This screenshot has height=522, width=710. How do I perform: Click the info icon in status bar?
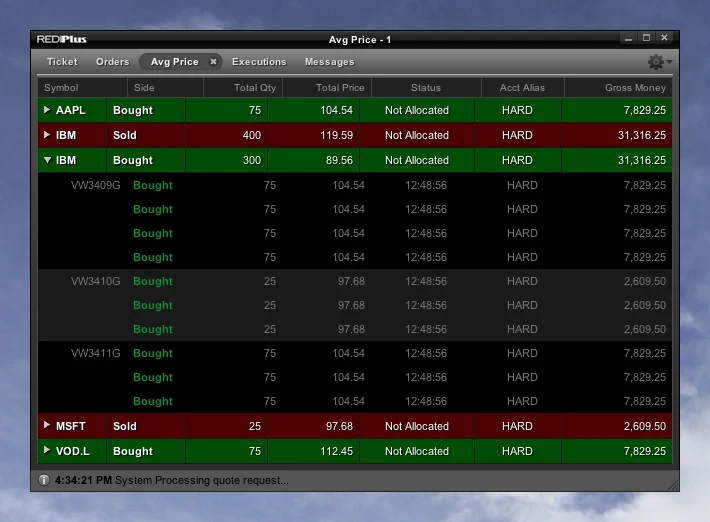tap(44, 480)
